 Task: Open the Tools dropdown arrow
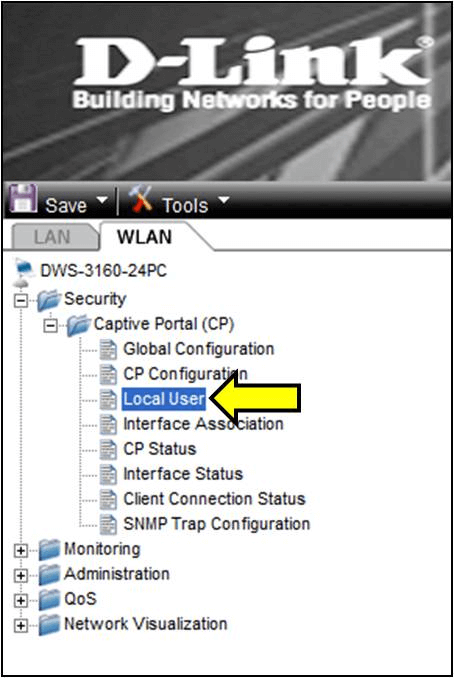[x=224, y=200]
